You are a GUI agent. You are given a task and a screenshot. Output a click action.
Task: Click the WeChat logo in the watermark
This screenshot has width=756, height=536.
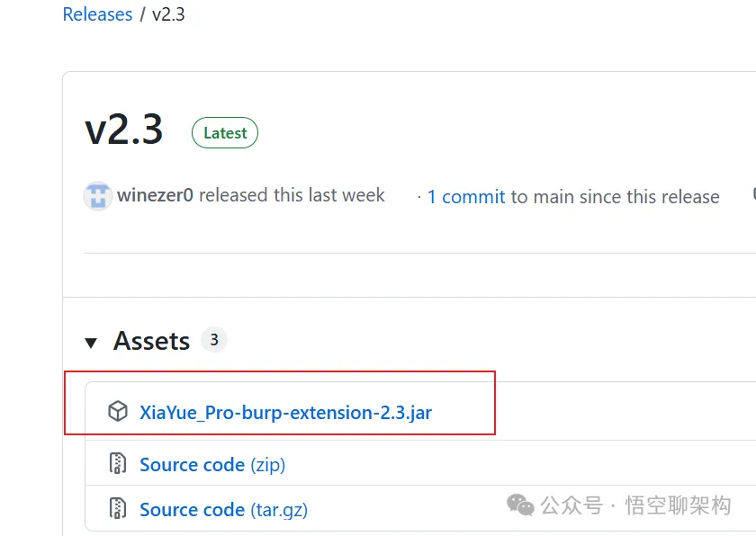pos(520,505)
